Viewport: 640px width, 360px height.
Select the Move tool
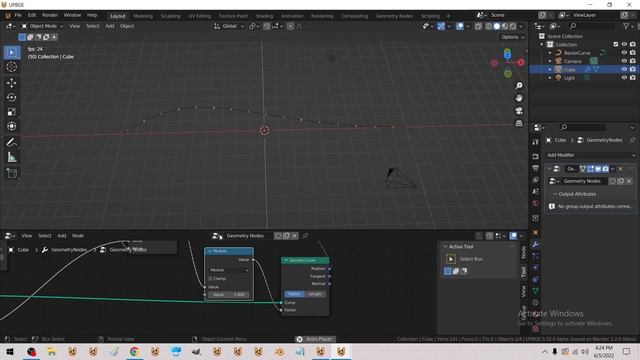click(x=11, y=83)
